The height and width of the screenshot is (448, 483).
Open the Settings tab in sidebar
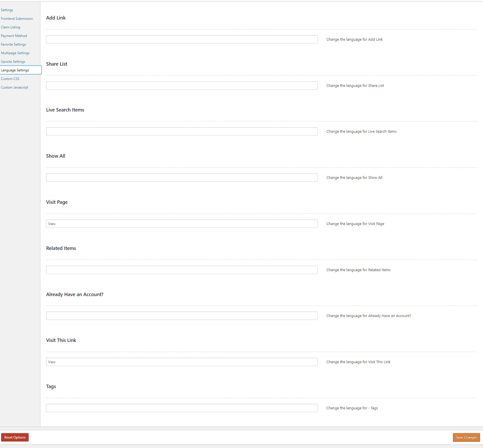(x=7, y=10)
